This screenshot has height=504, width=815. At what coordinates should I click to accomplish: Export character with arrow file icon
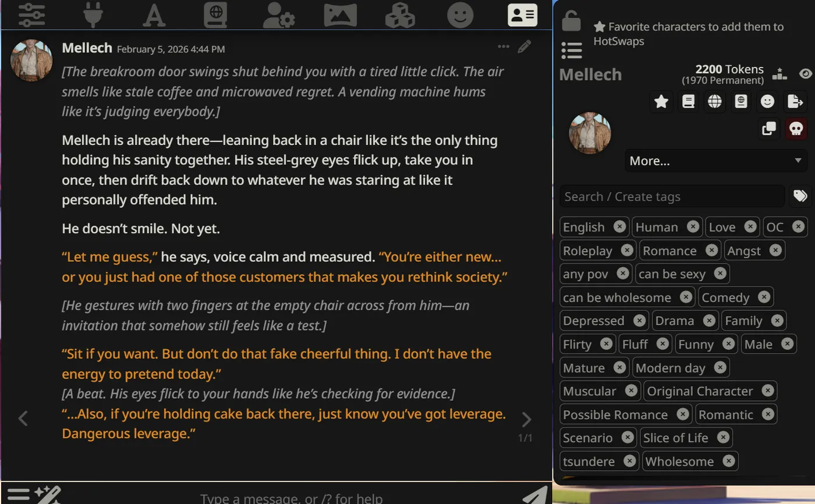coord(795,101)
